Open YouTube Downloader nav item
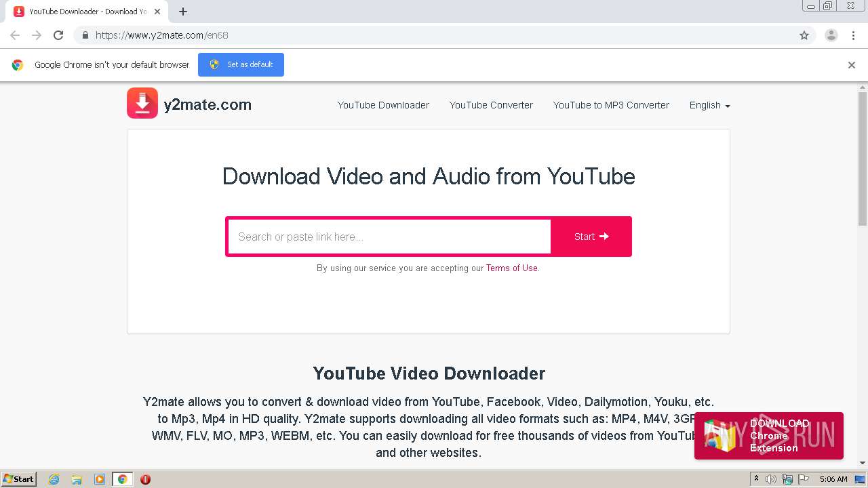The image size is (868, 488). [383, 105]
